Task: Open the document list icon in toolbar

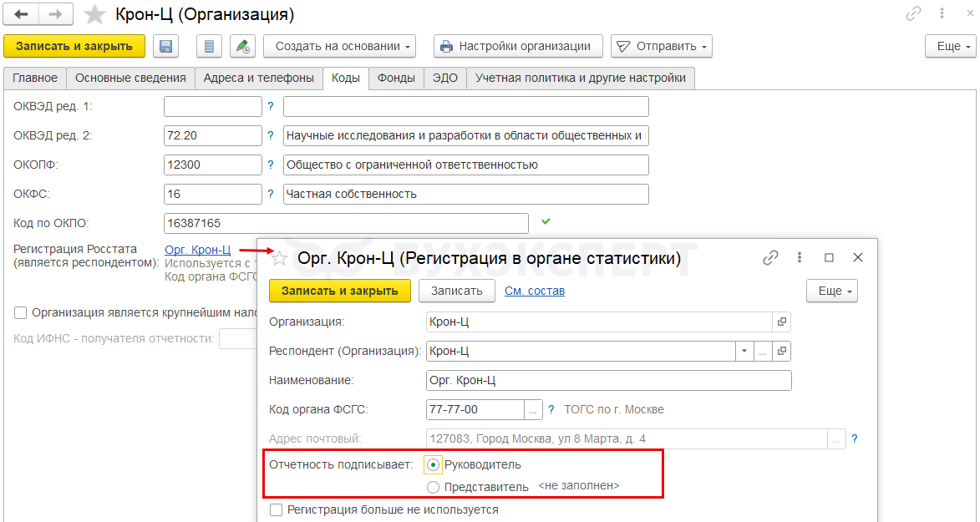Action: tap(210, 46)
